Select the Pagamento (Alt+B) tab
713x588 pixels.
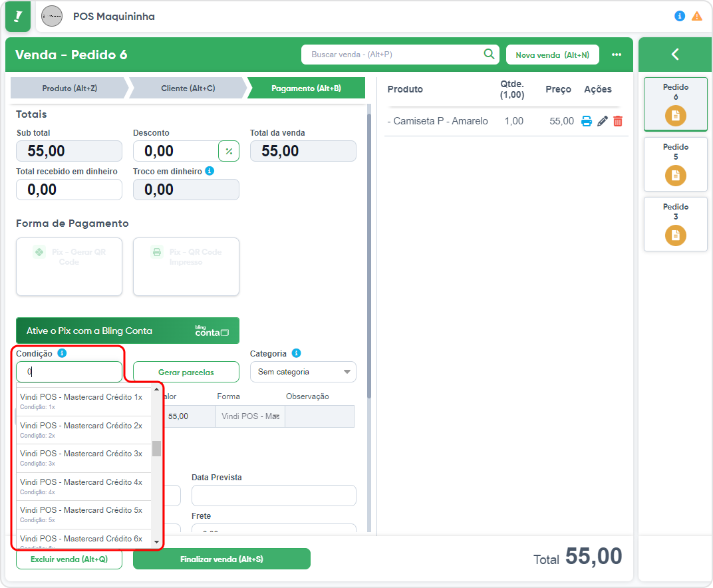click(306, 88)
